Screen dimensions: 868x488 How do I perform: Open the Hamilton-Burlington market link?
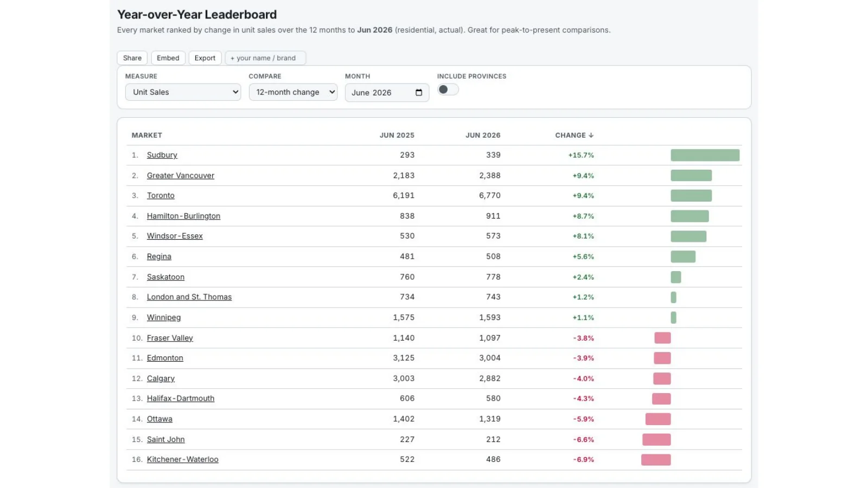[183, 216]
